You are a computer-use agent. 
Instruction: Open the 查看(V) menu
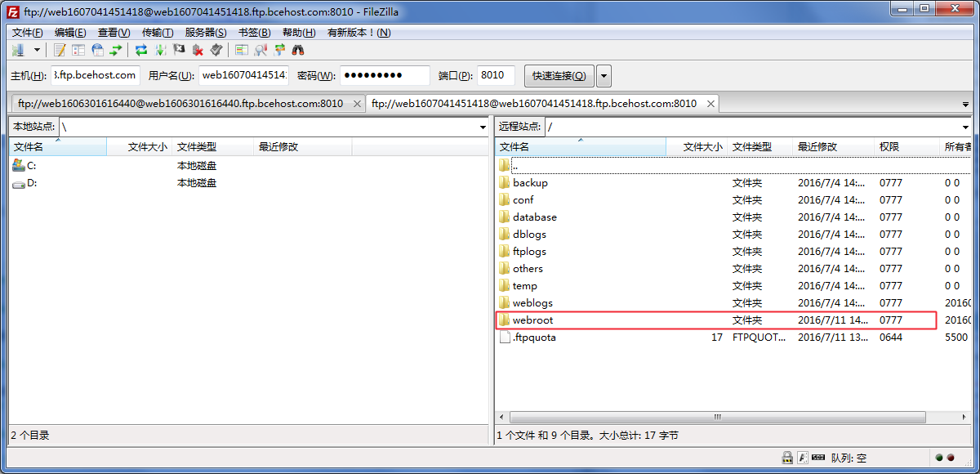click(114, 33)
